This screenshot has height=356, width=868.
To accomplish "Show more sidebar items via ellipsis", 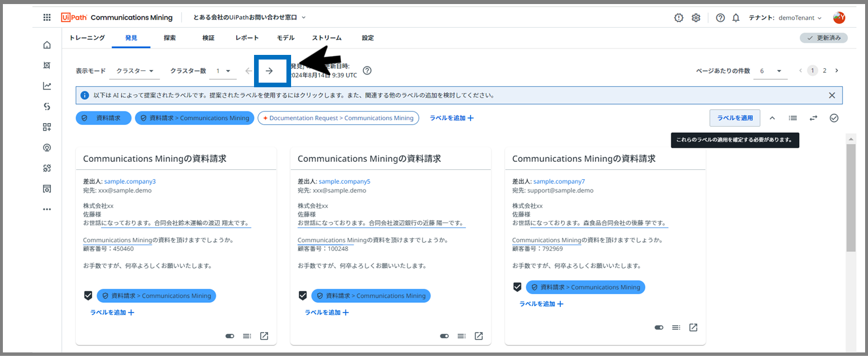I will pos(47,209).
